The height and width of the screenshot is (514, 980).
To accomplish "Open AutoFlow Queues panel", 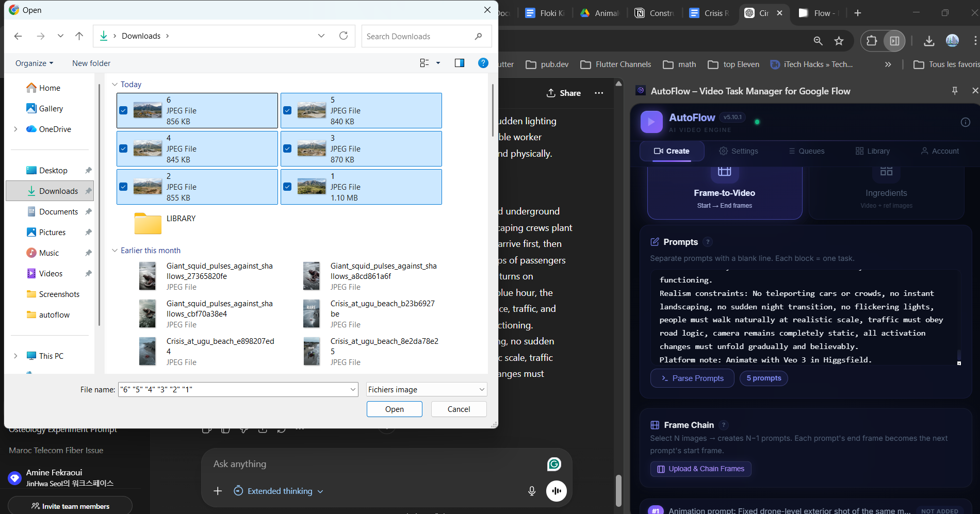I will (807, 151).
